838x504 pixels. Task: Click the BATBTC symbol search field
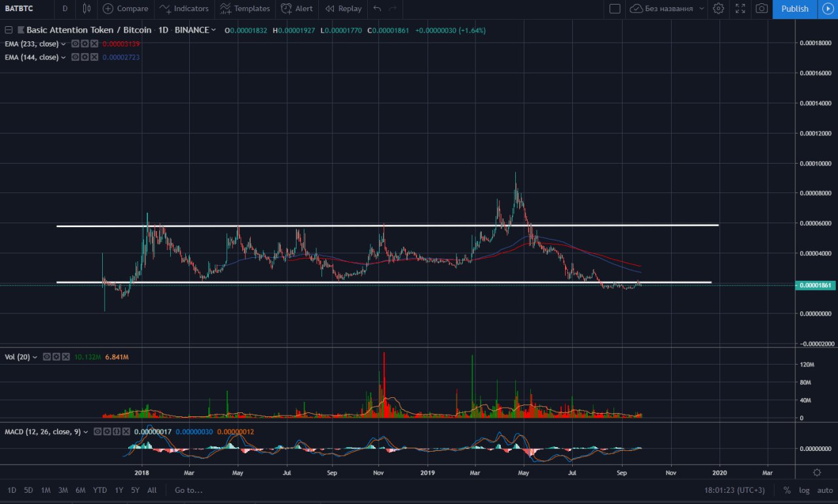pyautogui.click(x=19, y=9)
